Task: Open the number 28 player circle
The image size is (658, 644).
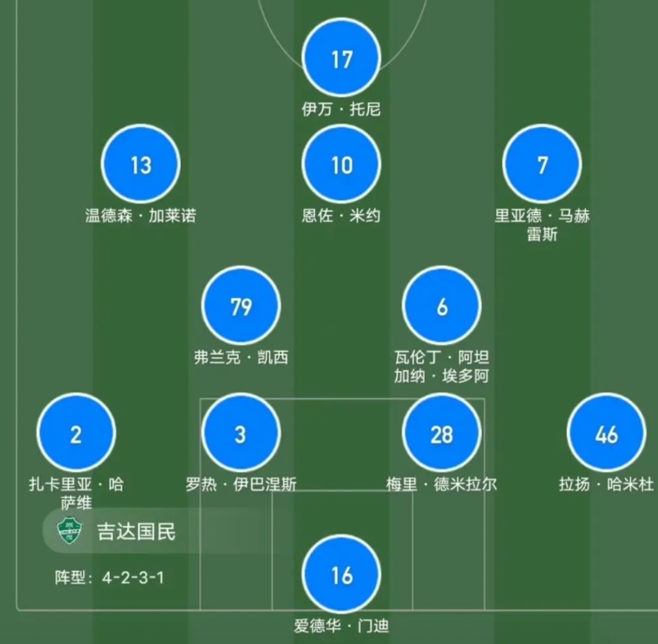Action: tap(442, 434)
